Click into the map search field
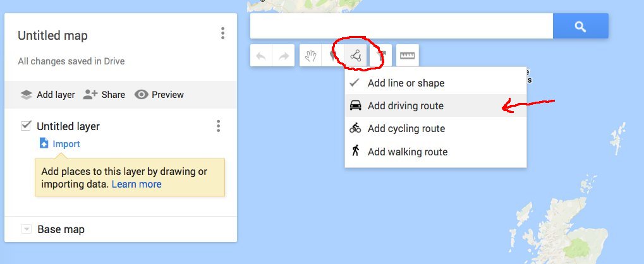Image resolution: width=644 pixels, height=264 pixels. [x=401, y=27]
